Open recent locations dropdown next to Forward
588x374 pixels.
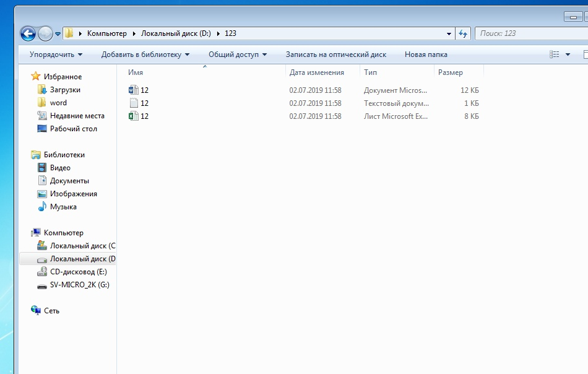(58, 34)
